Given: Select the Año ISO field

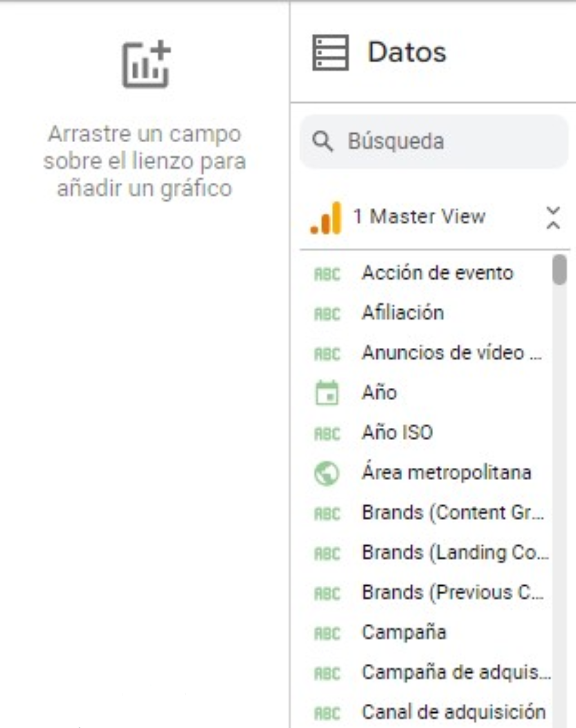Looking at the screenshot, I should [x=397, y=432].
